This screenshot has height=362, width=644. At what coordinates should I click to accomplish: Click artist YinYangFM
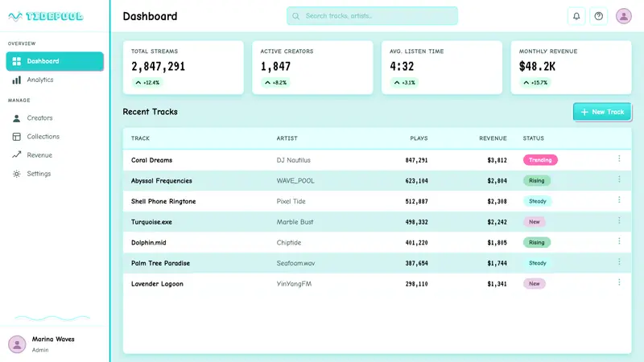[x=294, y=284]
